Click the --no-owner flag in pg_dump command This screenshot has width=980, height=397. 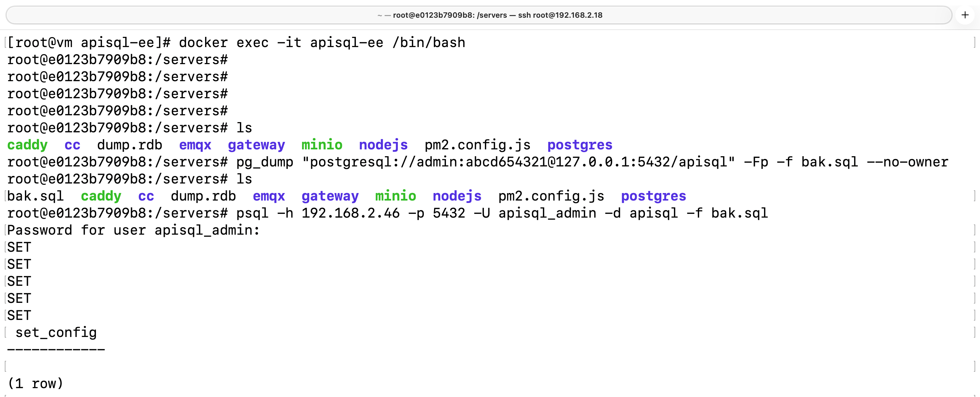pyautogui.click(x=907, y=162)
